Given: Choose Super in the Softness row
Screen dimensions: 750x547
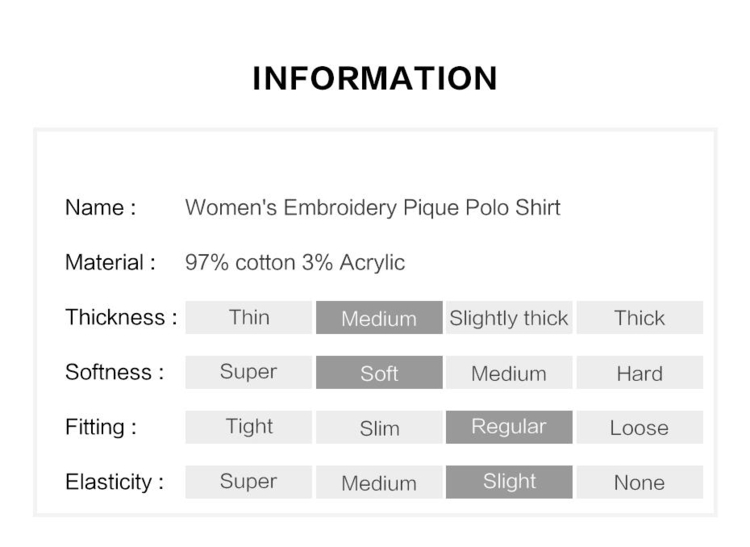Looking at the screenshot, I should point(249,372).
